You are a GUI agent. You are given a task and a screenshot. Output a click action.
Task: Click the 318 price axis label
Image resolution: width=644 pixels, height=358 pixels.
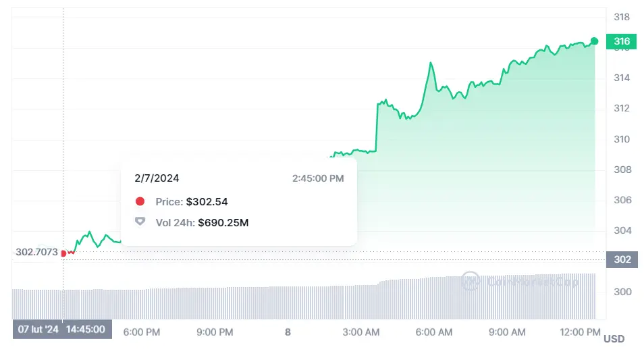622,17
